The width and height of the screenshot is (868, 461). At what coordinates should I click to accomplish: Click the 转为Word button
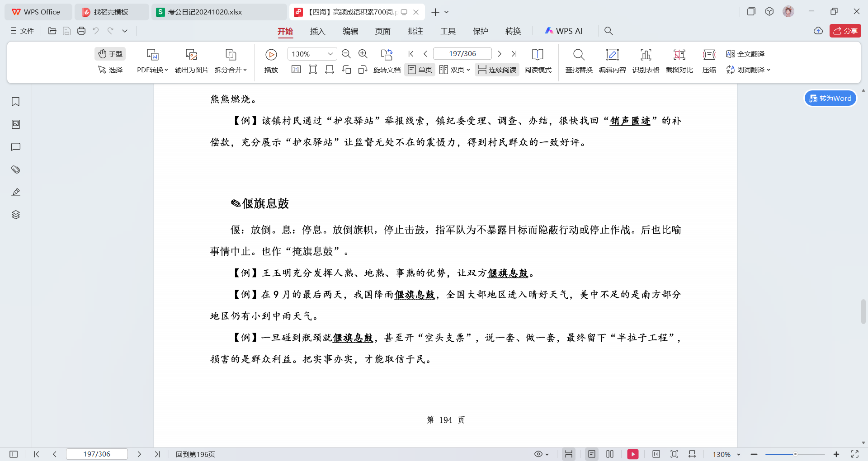[x=830, y=98]
